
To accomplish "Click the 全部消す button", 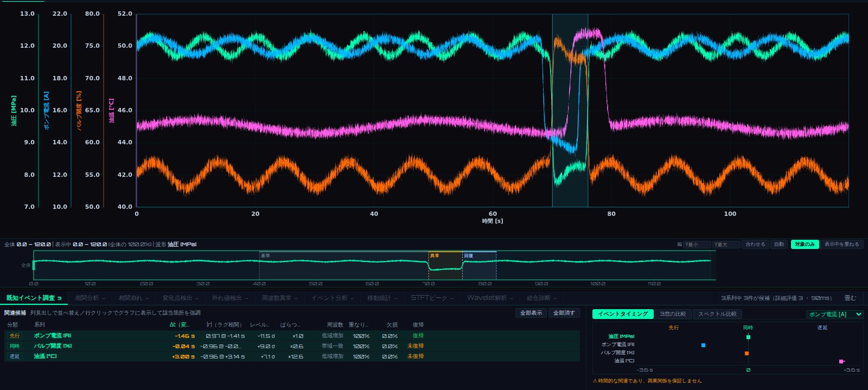I will click(x=564, y=313).
